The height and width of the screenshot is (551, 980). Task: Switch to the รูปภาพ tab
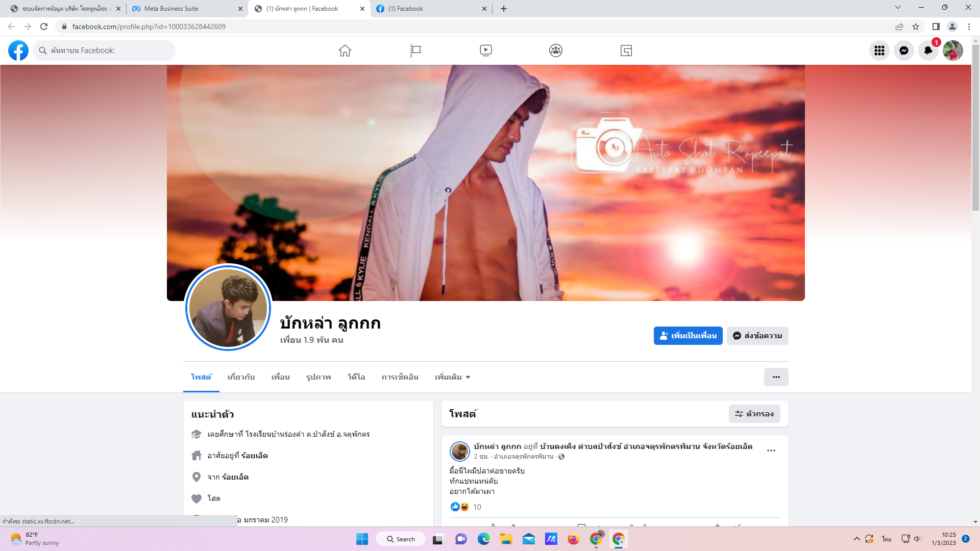point(318,377)
